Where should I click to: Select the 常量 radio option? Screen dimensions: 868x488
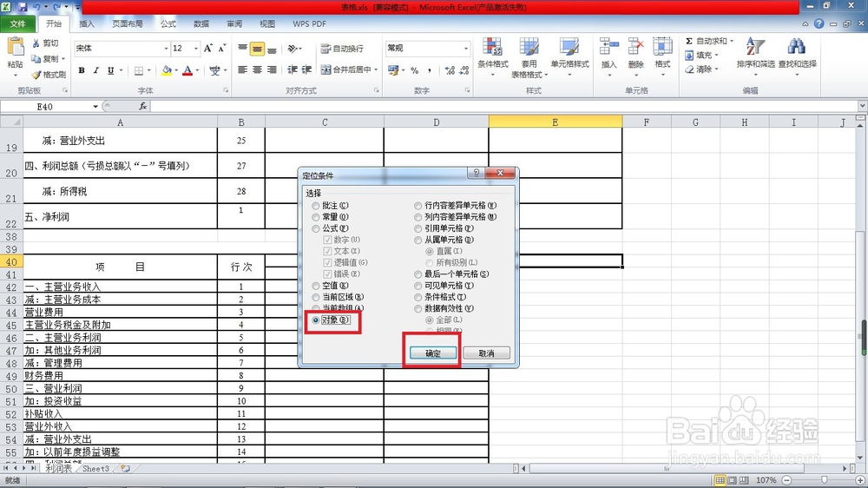tap(316, 217)
